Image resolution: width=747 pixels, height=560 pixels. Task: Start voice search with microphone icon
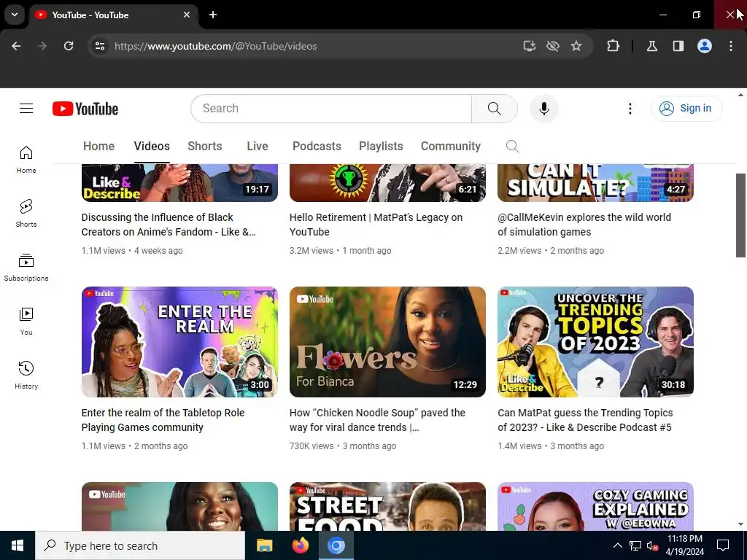coord(543,109)
